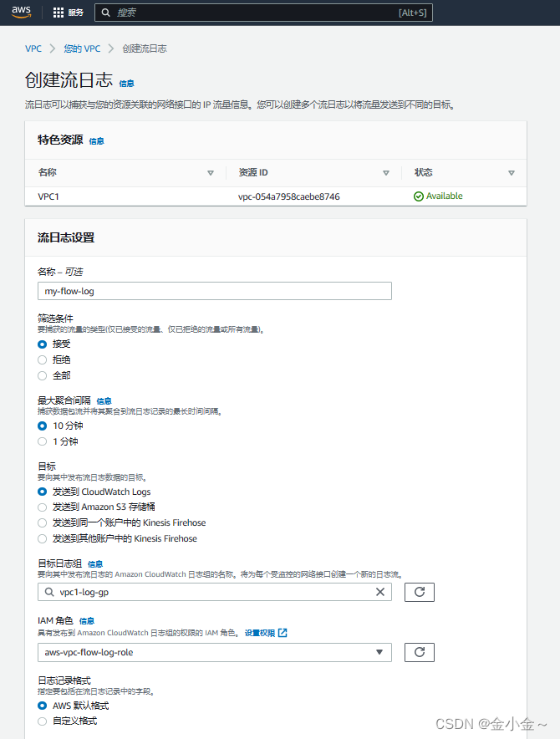Open the AWS home logo

21,13
